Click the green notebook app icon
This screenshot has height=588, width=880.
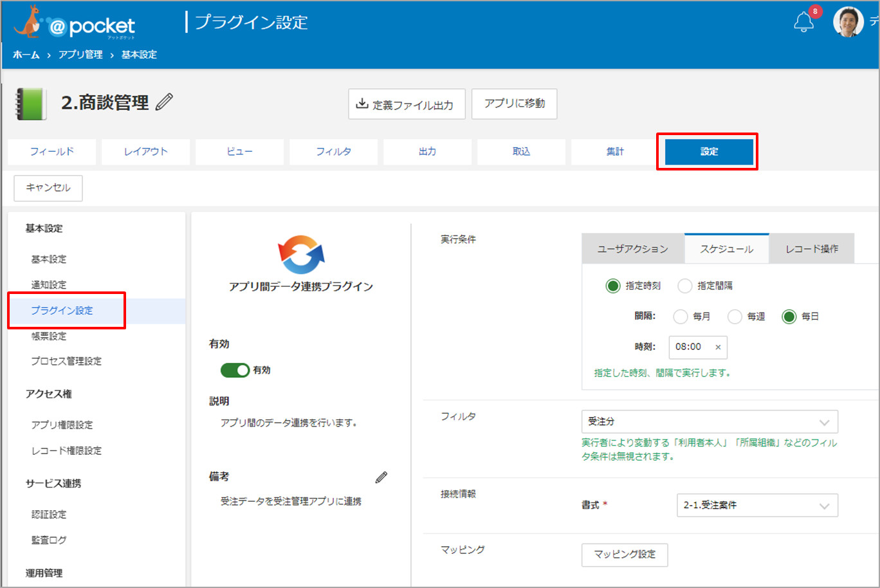point(30,104)
